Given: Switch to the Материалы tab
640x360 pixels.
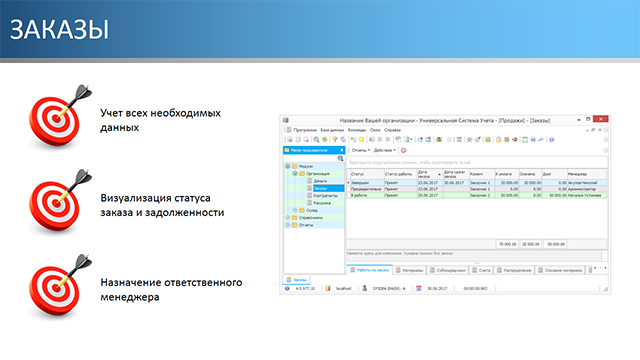Looking at the screenshot, I should click(x=410, y=270).
